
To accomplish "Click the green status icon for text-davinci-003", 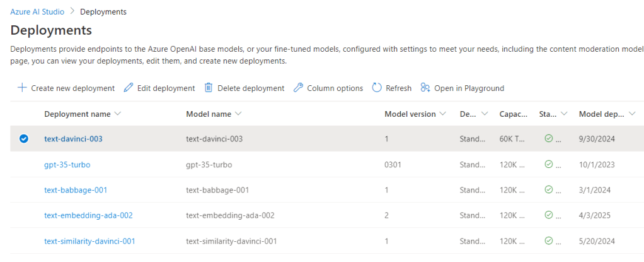I will [548, 139].
